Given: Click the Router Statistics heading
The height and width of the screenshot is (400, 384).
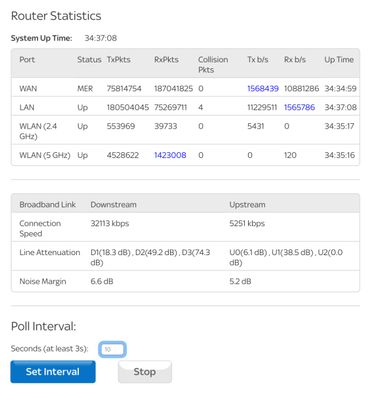Looking at the screenshot, I should 56,16.
